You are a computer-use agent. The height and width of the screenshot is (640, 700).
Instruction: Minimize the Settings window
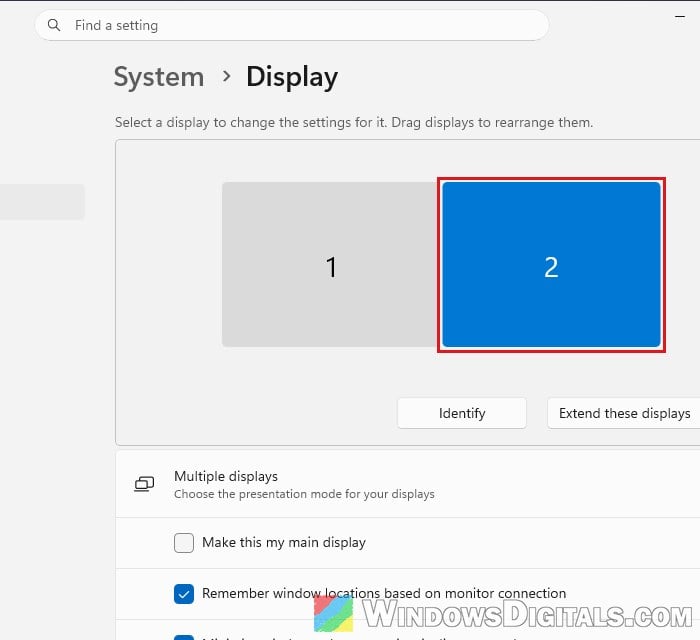tap(680, 17)
